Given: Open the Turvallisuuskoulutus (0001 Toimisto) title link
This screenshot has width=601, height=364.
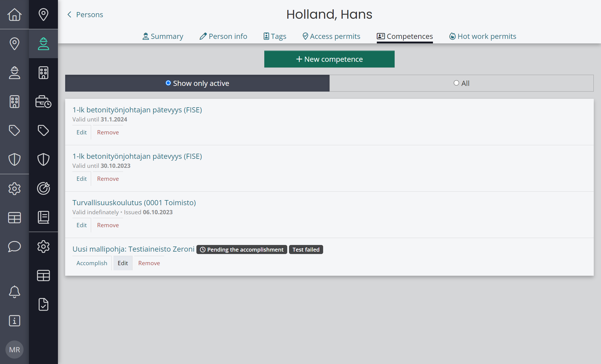Looking at the screenshot, I should coord(134,202).
